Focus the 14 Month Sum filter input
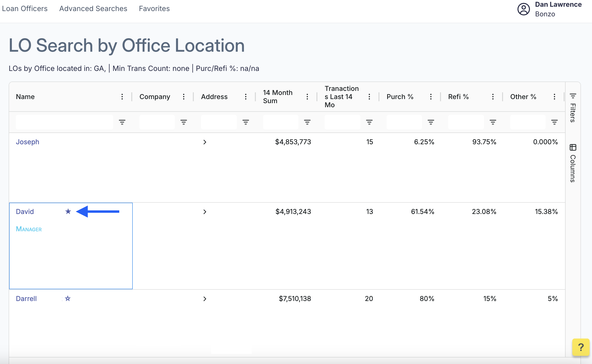This screenshot has height=364, width=592. click(280, 122)
